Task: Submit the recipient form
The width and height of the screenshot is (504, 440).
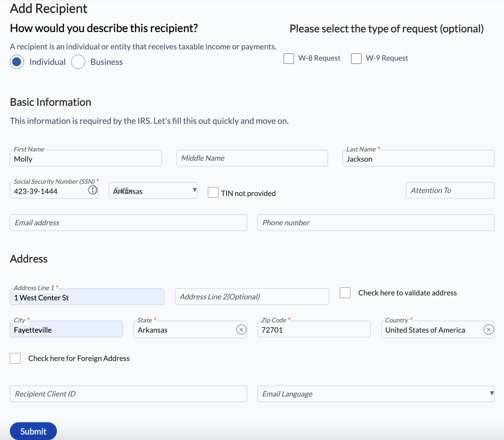Action: (x=33, y=431)
